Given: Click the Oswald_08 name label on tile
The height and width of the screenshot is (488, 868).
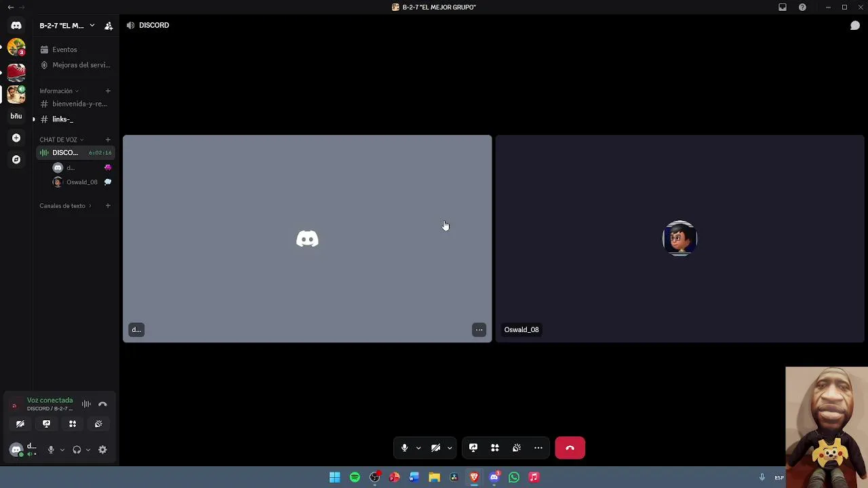Looking at the screenshot, I should click(x=521, y=330).
